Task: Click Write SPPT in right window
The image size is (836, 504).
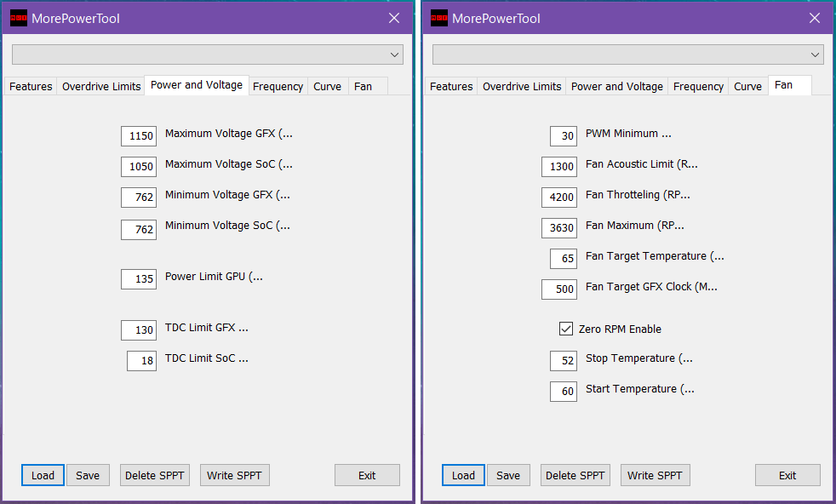Action: coord(656,475)
